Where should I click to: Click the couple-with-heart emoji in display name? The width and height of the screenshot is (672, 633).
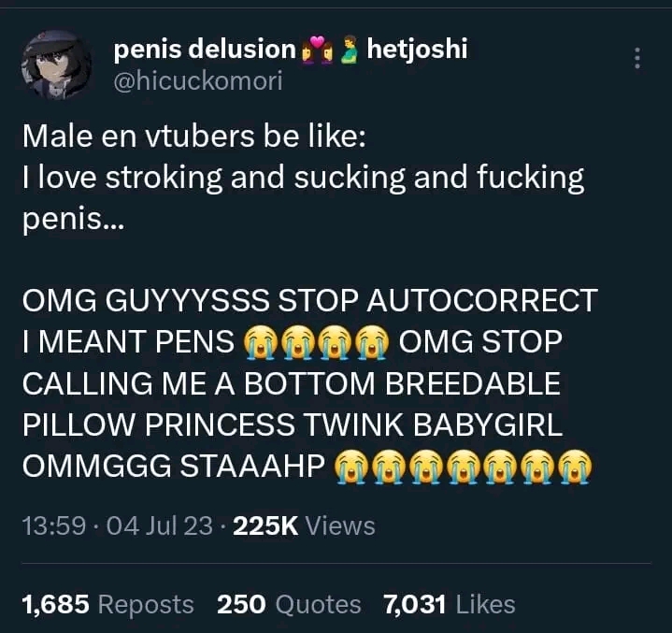pos(317,50)
